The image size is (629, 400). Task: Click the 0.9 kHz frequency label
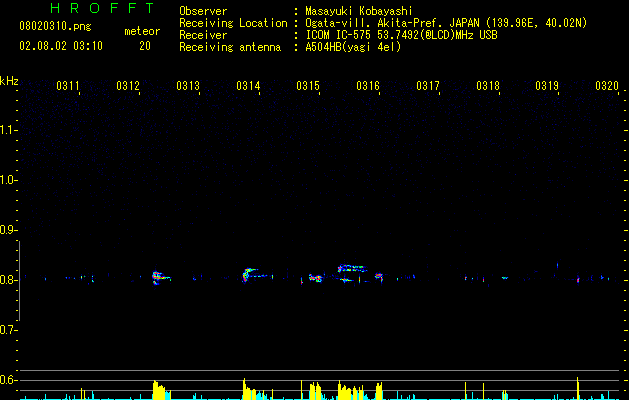click(8, 230)
